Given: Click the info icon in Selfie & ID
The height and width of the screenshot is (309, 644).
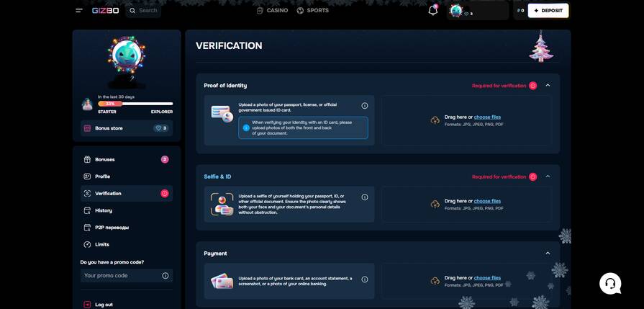Looking at the screenshot, I should pyautogui.click(x=365, y=197).
